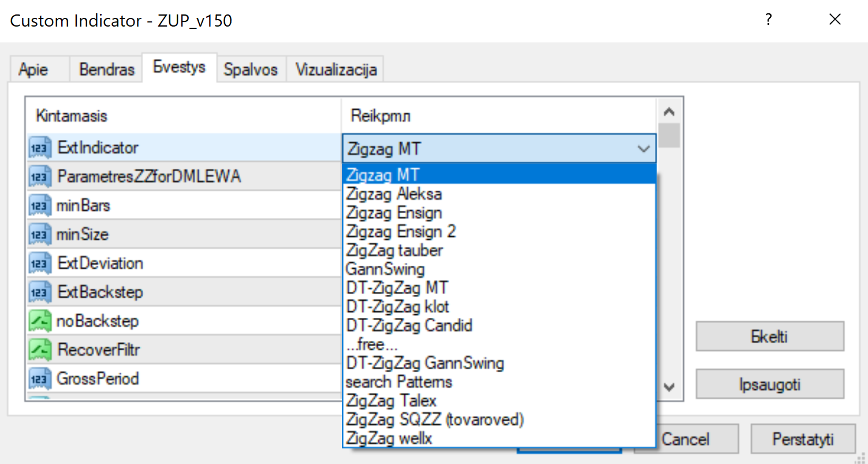Image resolution: width=868 pixels, height=464 pixels.
Task: Select Zigzag Ensign 2 option
Action: (499, 231)
